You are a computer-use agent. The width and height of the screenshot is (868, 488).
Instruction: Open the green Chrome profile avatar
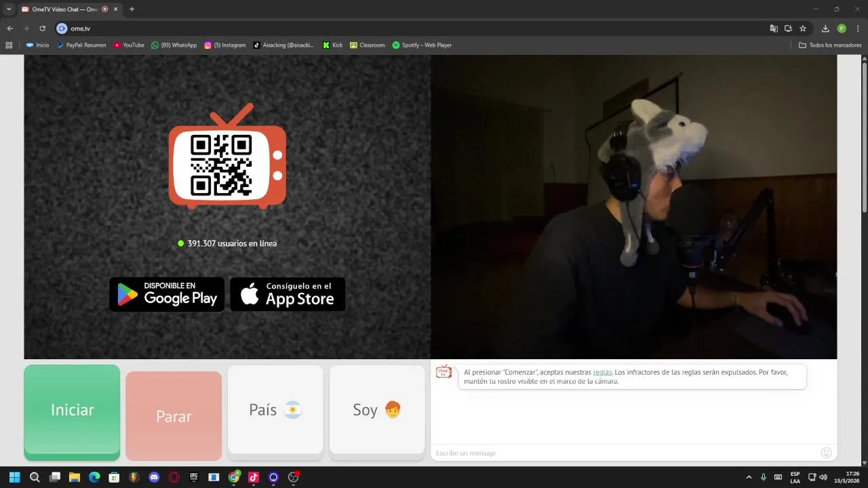[842, 28]
